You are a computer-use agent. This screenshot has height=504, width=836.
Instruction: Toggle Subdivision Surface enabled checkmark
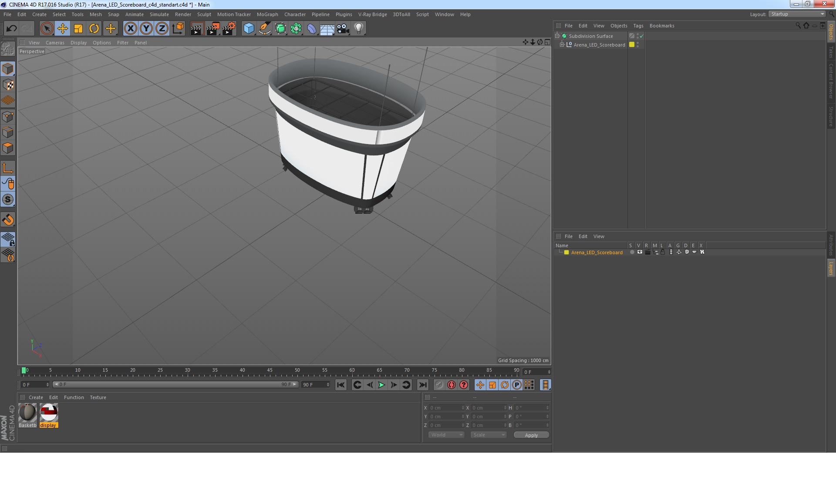[x=641, y=36]
